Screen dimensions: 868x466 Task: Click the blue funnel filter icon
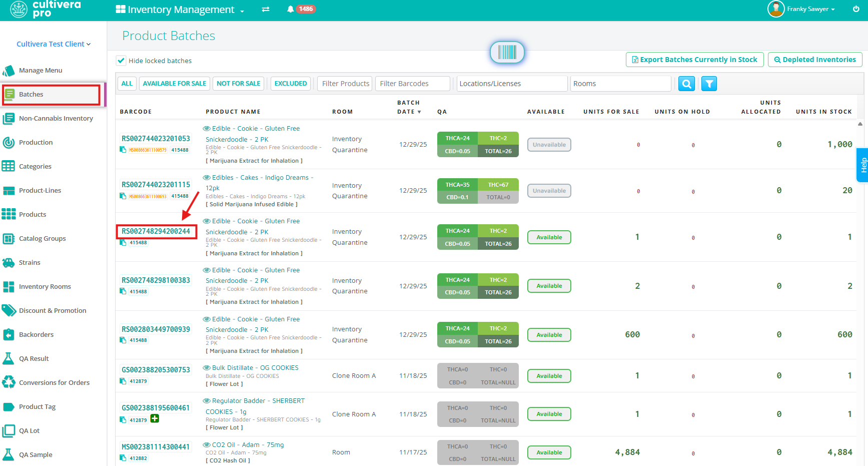pos(708,84)
